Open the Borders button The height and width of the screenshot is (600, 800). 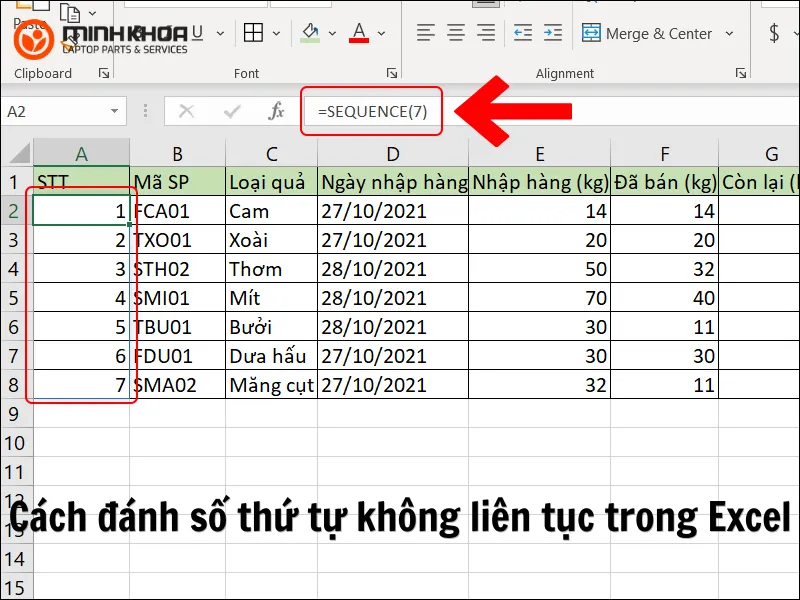point(253,33)
